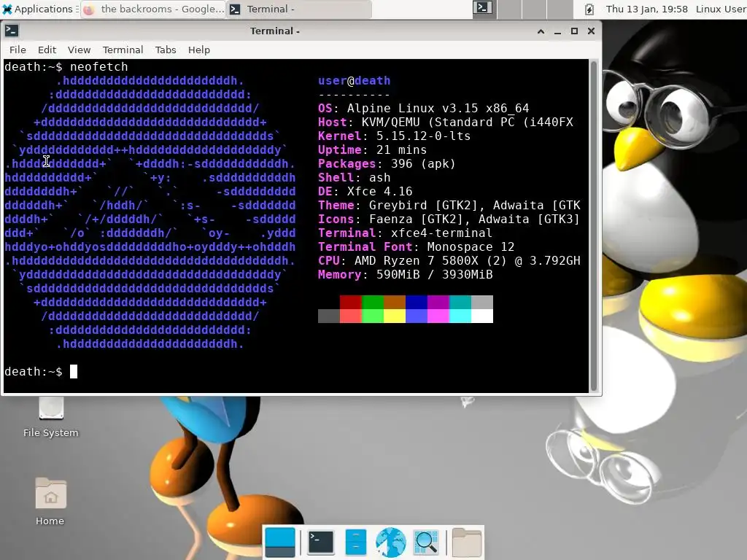Click the 'Theme: Greybird [GTK2]' line
The width and height of the screenshot is (747, 560).
pyautogui.click(x=449, y=205)
